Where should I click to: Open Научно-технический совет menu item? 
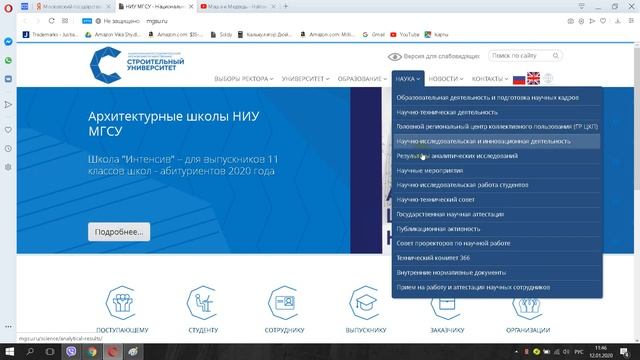(x=496, y=200)
